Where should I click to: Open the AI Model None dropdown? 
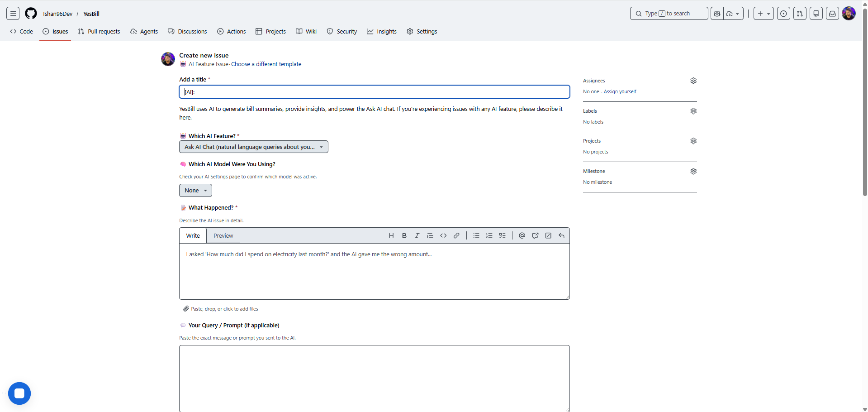(195, 191)
